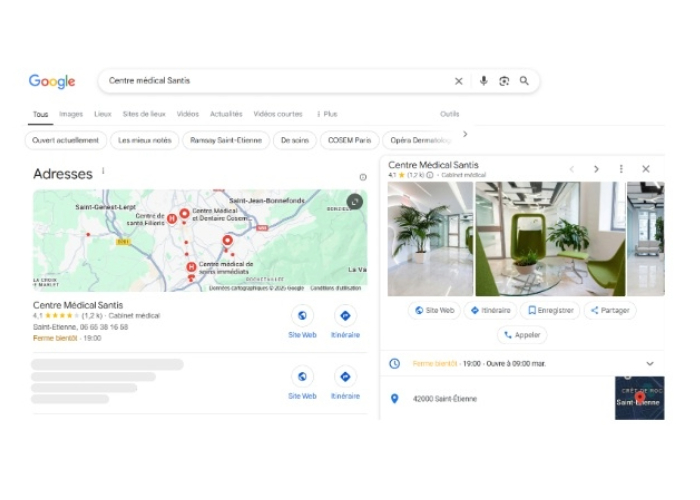Screen dimensions: 700x500
Task: Clear the search query with the X icon
Action: 458,81
